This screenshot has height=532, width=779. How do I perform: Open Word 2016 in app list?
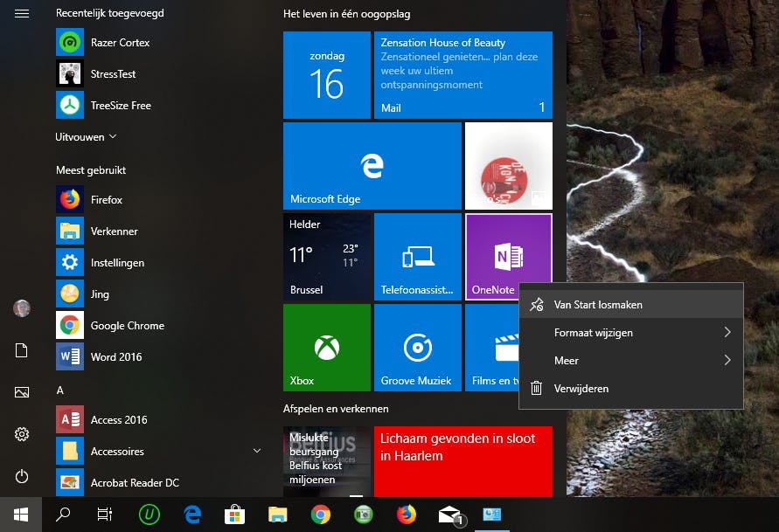(115, 357)
